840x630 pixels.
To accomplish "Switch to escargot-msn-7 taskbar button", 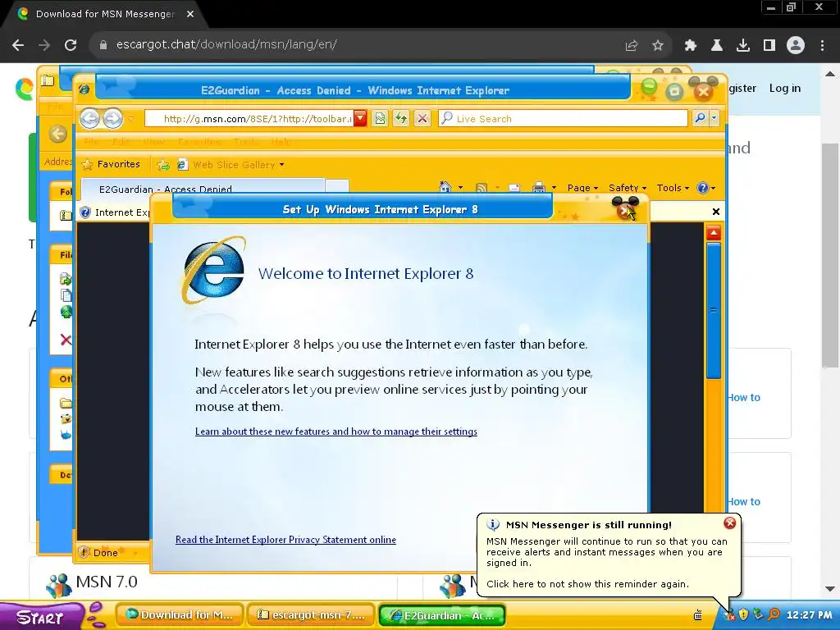I will click(311, 615).
